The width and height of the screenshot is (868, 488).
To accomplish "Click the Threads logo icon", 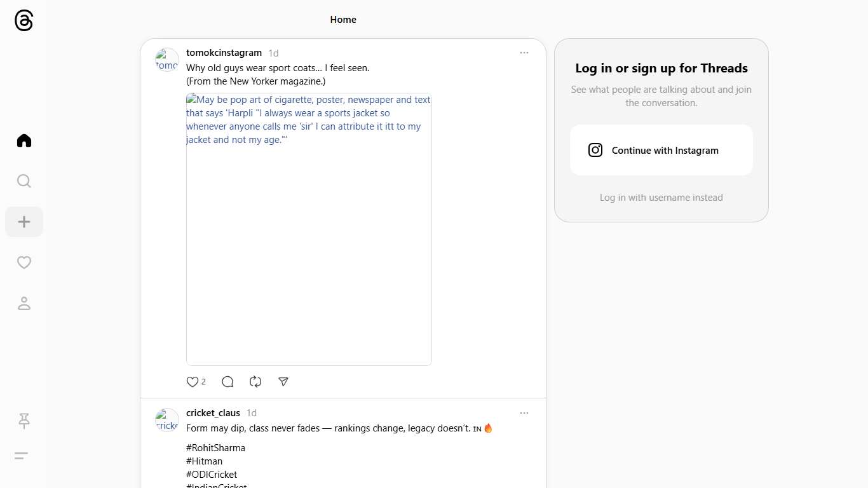I will click(x=24, y=20).
